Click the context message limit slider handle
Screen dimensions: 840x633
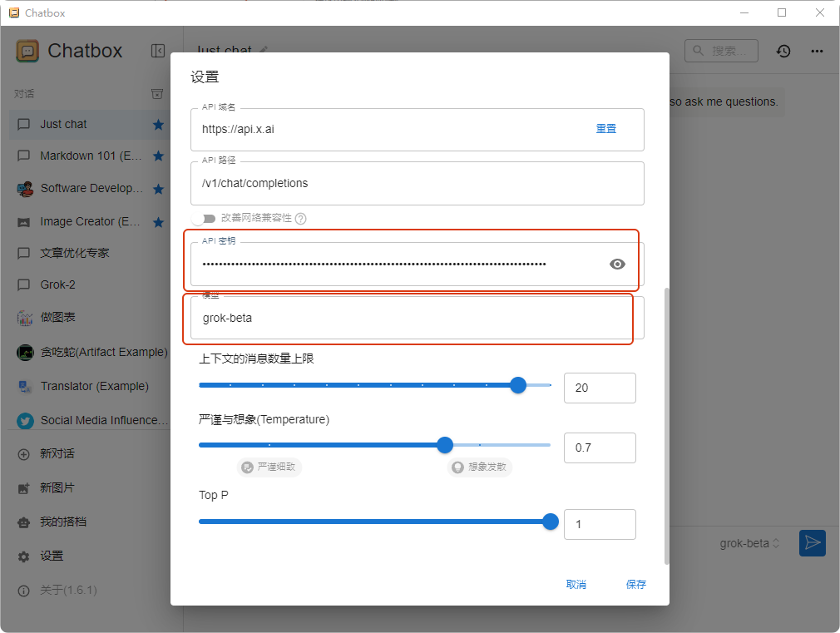click(518, 385)
